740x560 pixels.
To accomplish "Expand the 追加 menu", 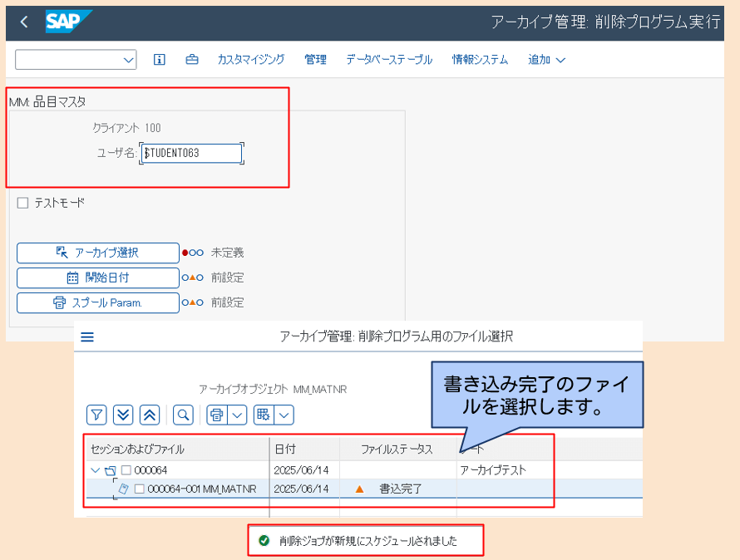I will click(x=546, y=60).
